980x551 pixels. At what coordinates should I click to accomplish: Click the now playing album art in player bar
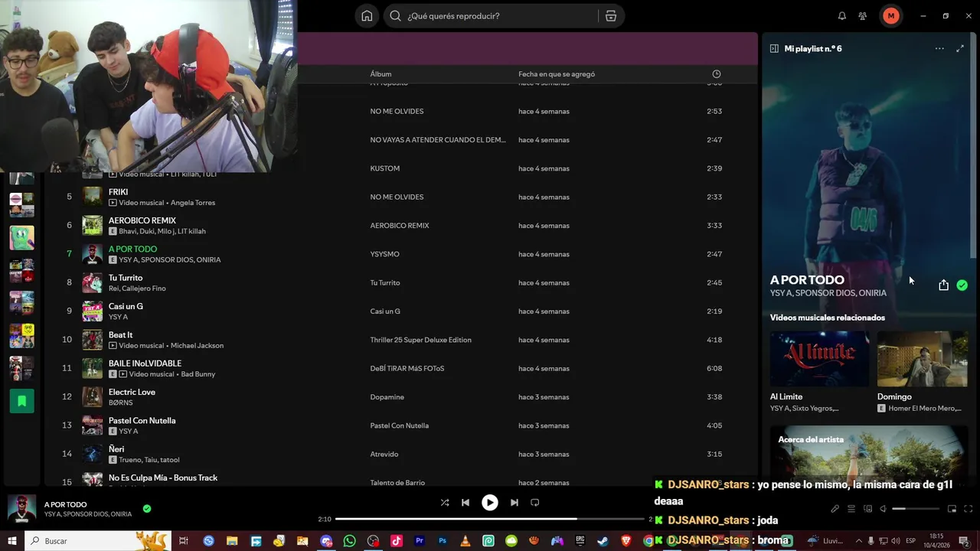[x=21, y=509]
